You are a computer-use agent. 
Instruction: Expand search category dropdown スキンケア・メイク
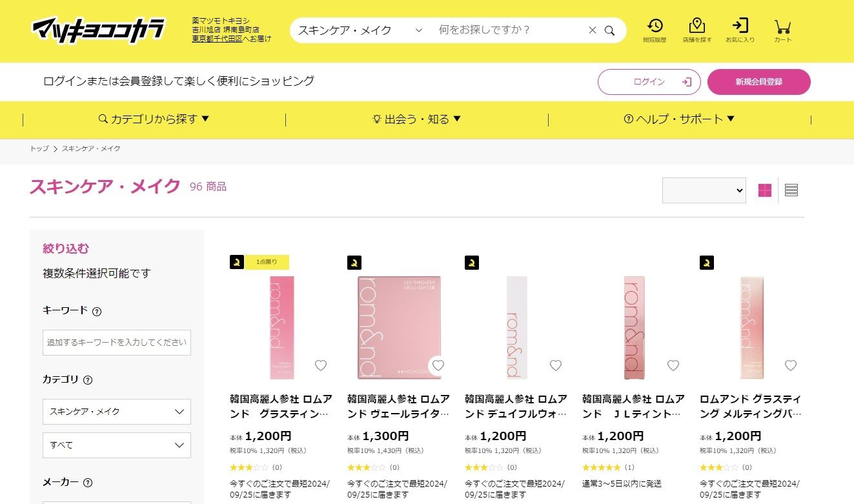360,30
